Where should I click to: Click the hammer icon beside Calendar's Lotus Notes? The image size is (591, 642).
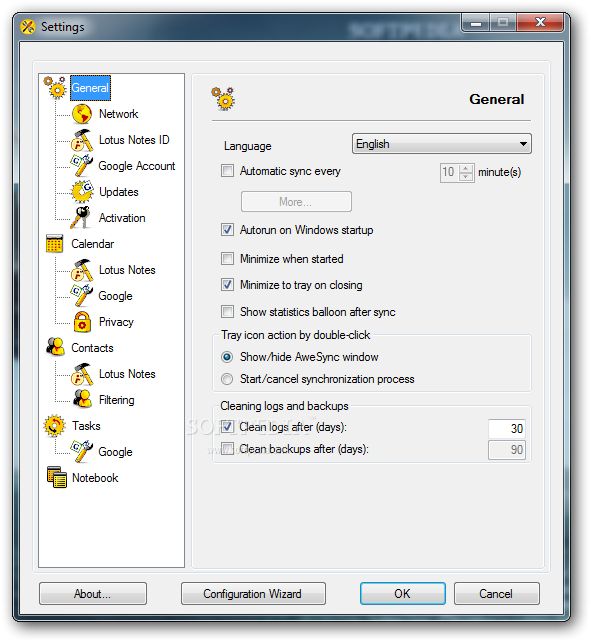point(82,270)
